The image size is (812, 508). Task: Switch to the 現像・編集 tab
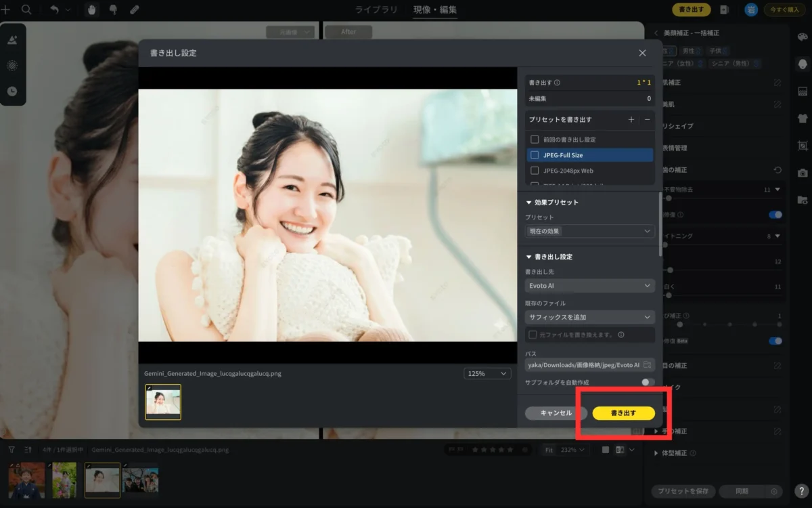[x=435, y=9]
